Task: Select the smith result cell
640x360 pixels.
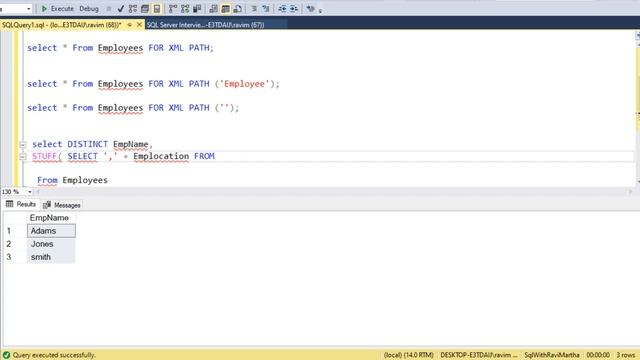Action: pyautogui.click(x=51, y=257)
